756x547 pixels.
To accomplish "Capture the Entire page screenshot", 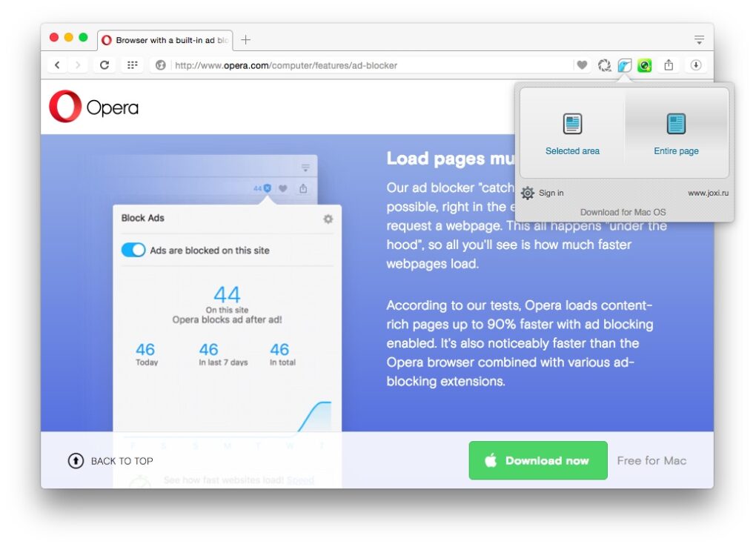I will [x=676, y=133].
